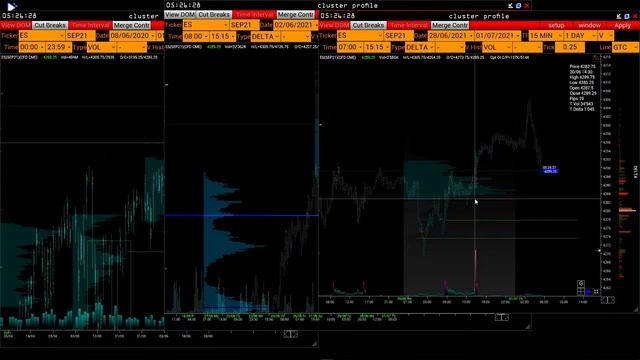Click SEP21 contract field in right window

click(398, 36)
